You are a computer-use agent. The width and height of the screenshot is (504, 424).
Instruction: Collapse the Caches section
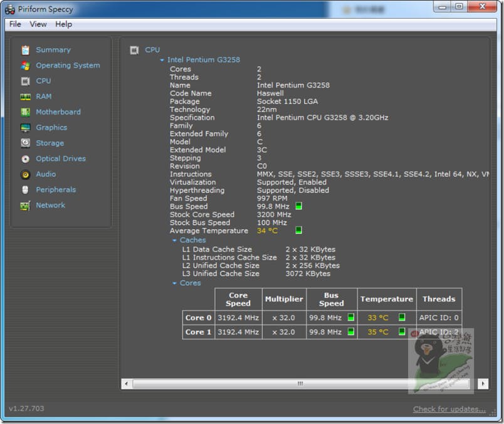tap(174, 240)
